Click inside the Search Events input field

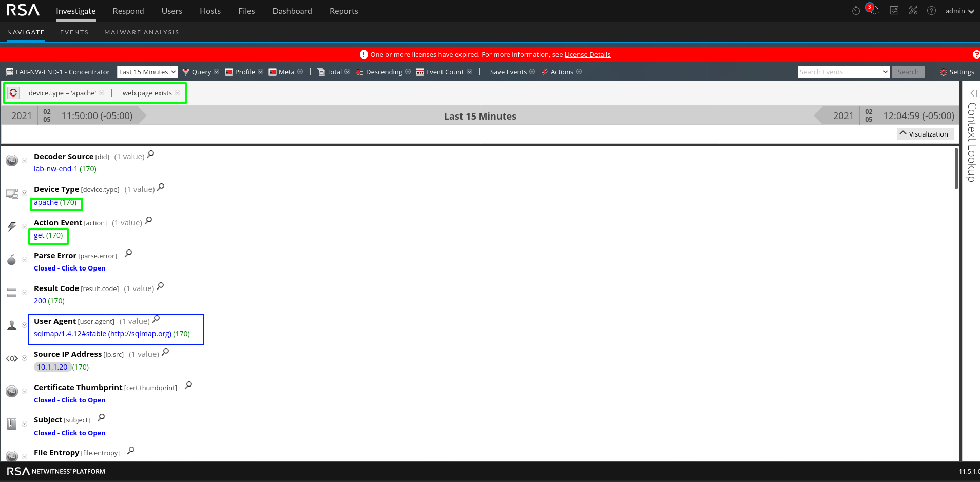837,72
